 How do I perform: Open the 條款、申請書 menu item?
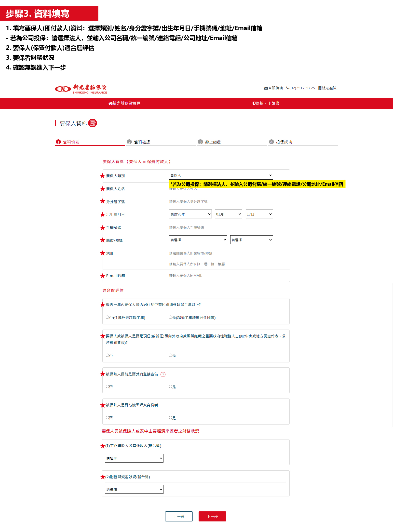[x=266, y=103]
